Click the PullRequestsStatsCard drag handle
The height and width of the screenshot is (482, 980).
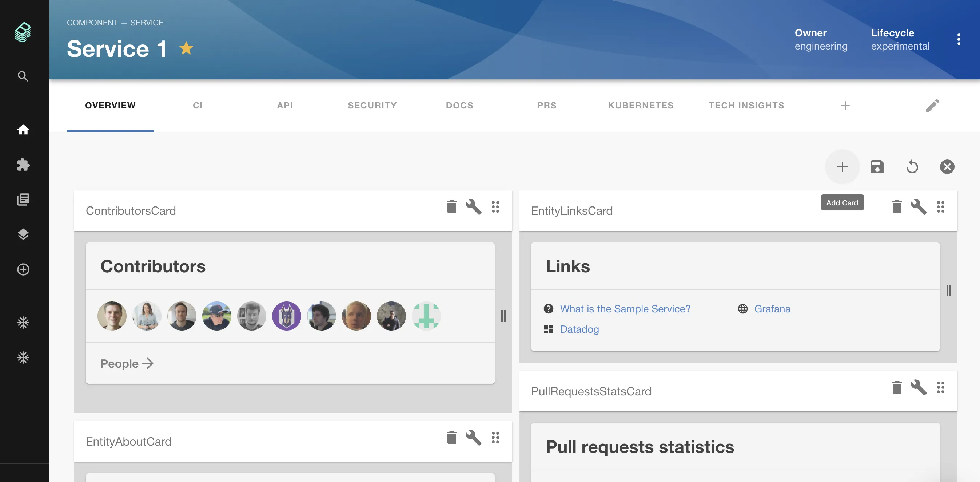[x=940, y=387]
